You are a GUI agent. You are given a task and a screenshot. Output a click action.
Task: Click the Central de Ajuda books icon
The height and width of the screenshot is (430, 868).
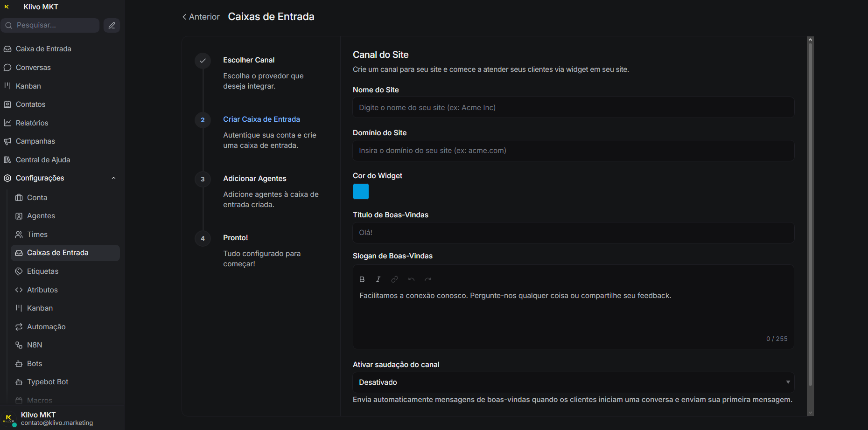pyautogui.click(x=7, y=160)
